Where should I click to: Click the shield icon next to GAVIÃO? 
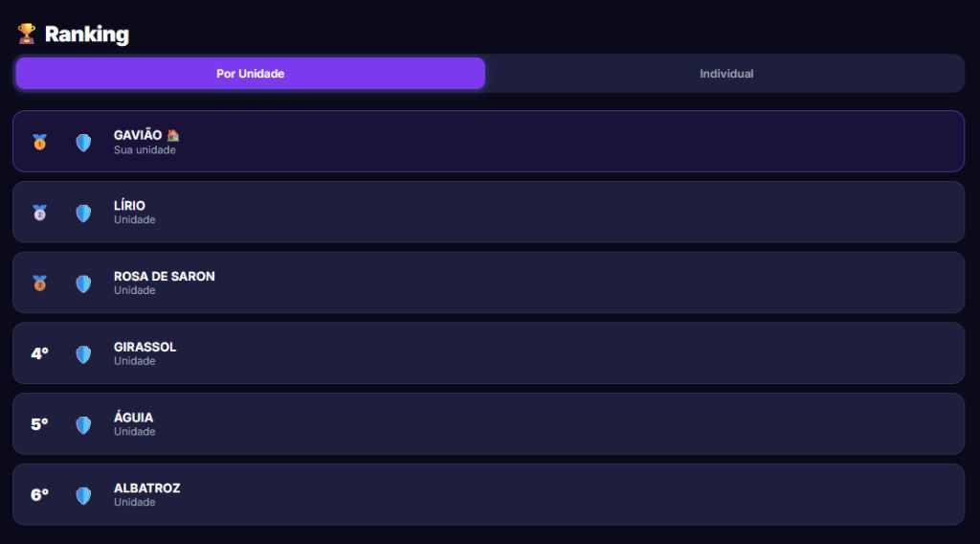click(x=83, y=143)
